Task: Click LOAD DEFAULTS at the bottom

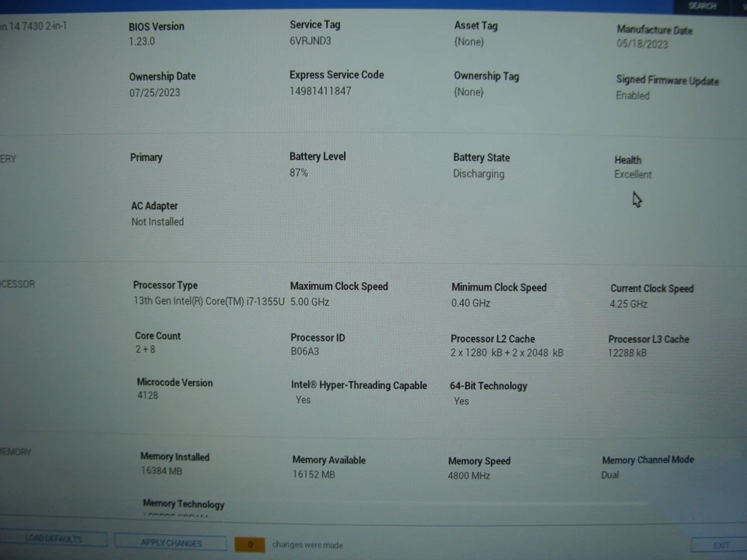Action: tap(53, 538)
